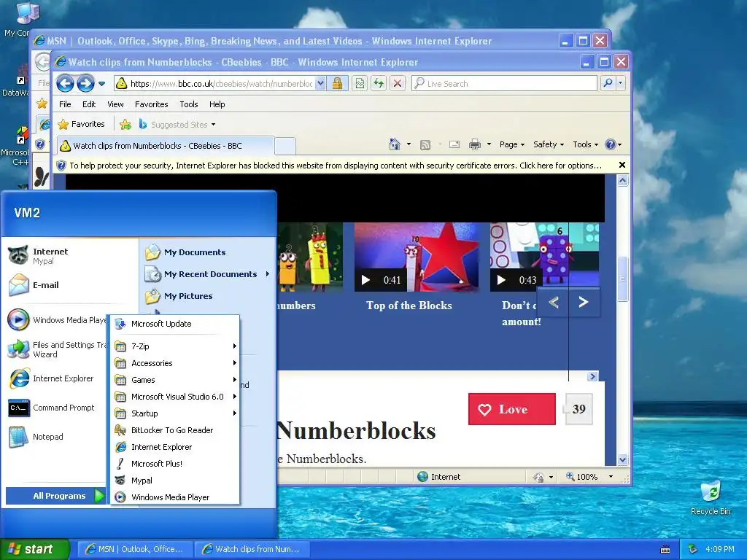Open the zoom level 100% dropdown
The height and width of the screenshot is (560, 747).
(611, 477)
